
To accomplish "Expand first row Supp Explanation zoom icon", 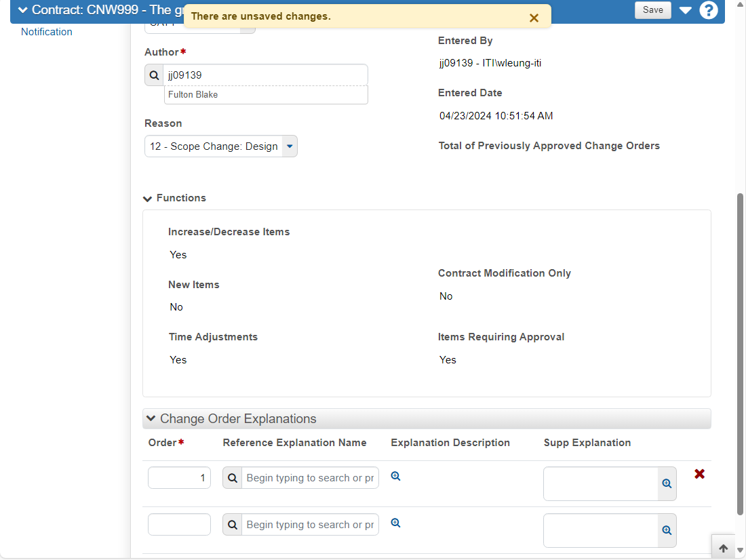I will click(x=667, y=484).
